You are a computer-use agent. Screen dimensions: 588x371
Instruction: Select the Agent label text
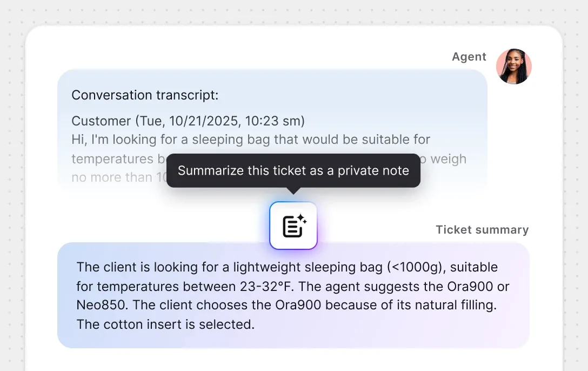(469, 56)
